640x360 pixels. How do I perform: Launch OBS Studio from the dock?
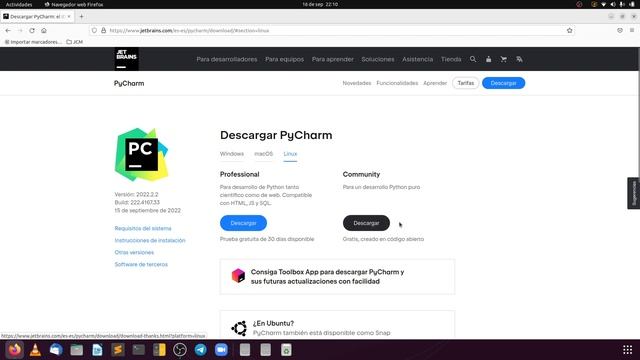(180, 350)
